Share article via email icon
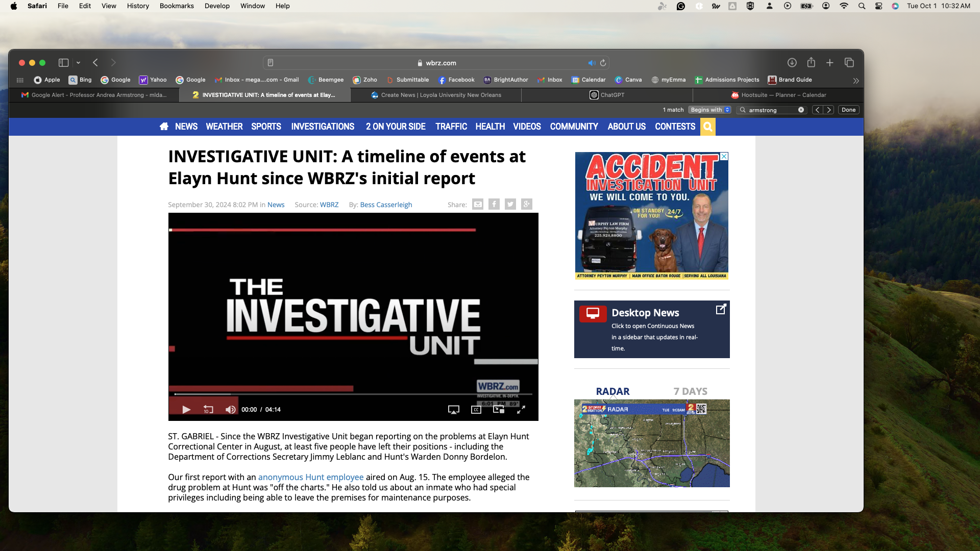980x551 pixels. (x=477, y=205)
